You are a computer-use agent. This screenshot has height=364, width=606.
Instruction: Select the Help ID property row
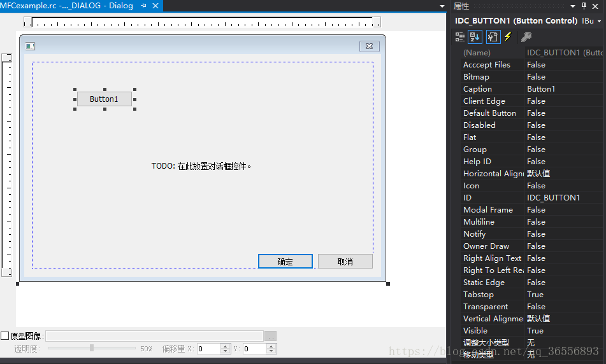point(530,162)
